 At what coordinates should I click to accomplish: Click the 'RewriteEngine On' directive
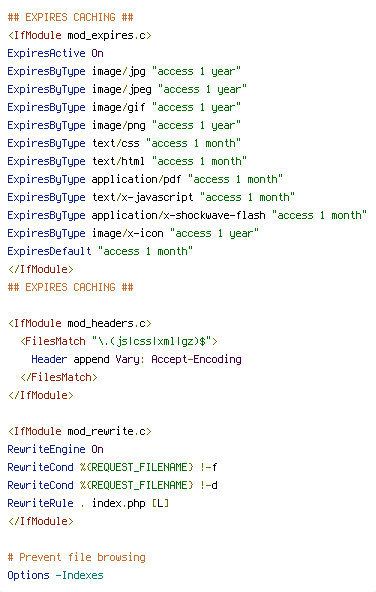tap(55, 449)
